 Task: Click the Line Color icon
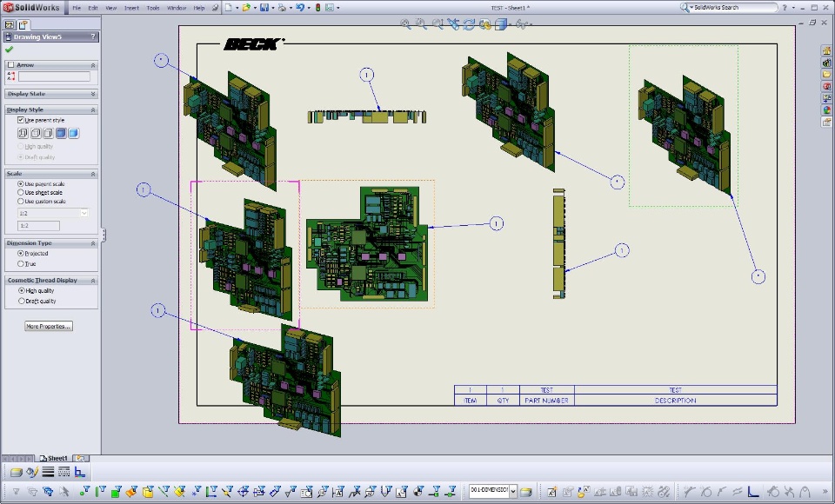(32, 472)
